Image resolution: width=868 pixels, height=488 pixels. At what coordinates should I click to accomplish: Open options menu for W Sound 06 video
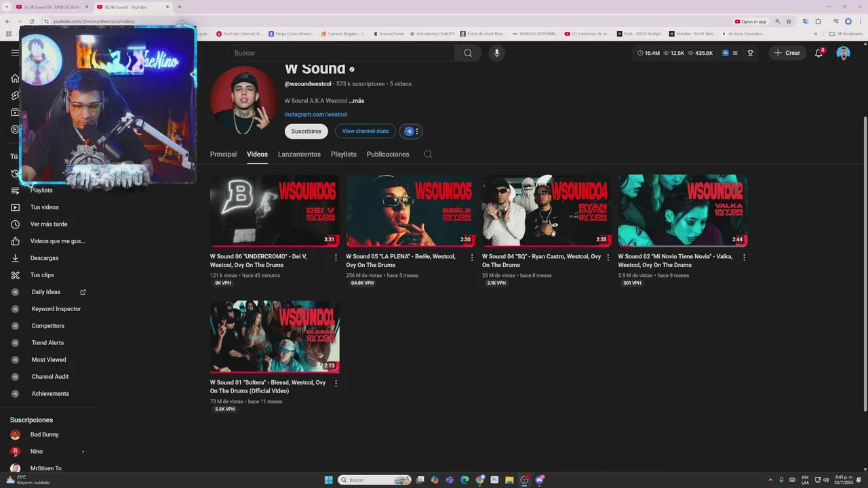pos(336,258)
